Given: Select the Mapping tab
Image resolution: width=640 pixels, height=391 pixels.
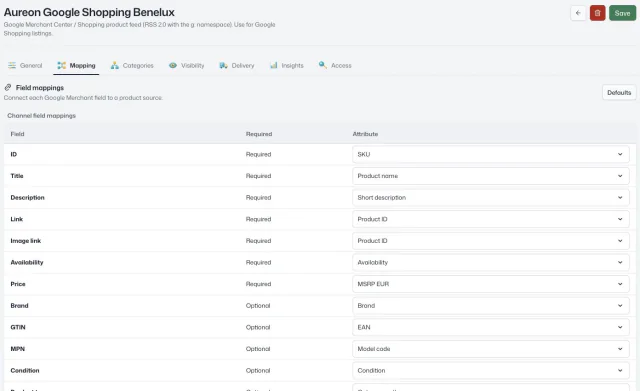Looking at the screenshot, I should point(76,65).
